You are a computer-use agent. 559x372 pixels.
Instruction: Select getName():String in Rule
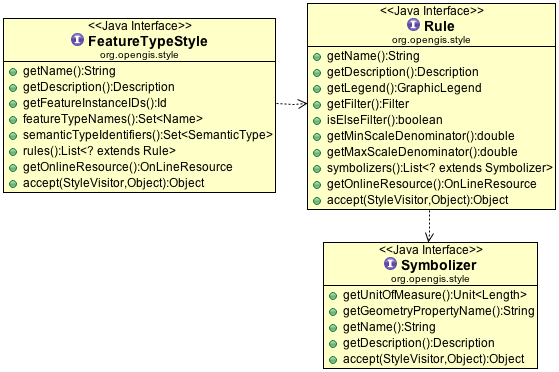pyautogui.click(x=373, y=56)
